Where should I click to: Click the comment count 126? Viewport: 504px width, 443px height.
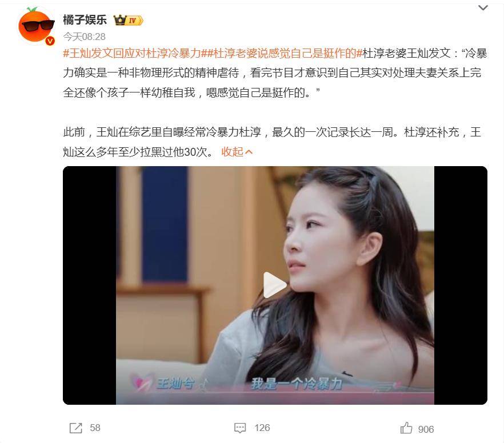point(262,428)
